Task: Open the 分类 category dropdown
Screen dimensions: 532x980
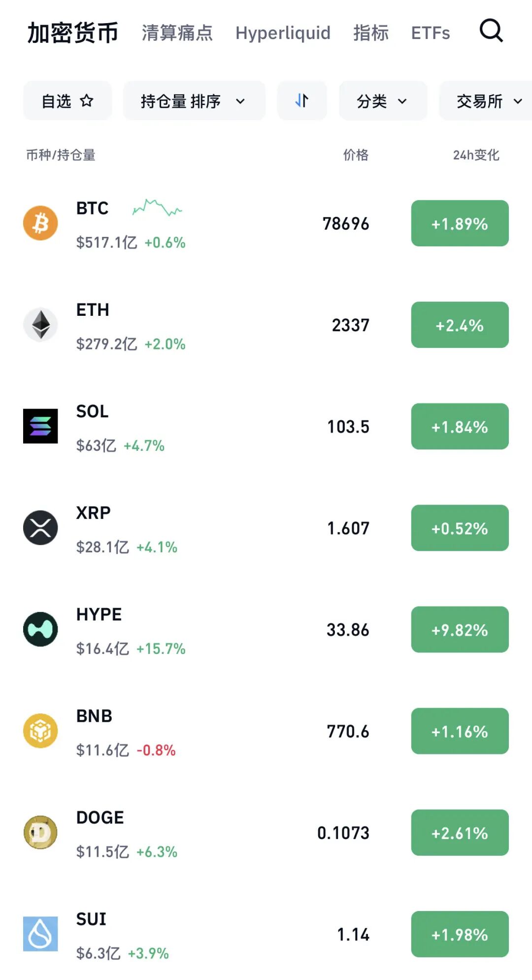Action: tap(382, 101)
